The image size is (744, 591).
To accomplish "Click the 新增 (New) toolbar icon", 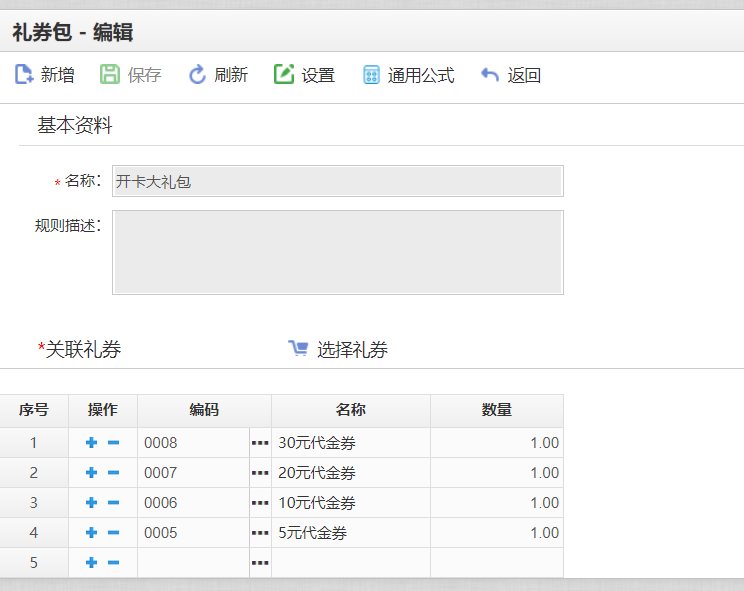I will (24, 75).
